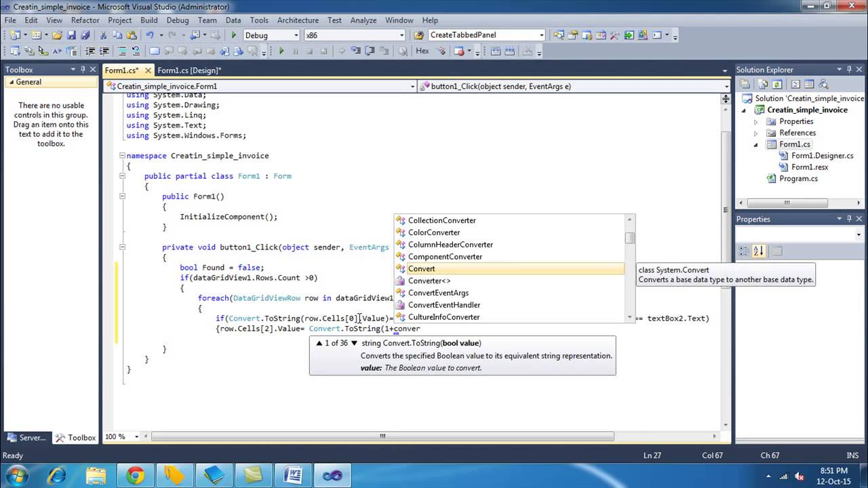The image size is (868, 488).
Task: Open the Architecture menu
Action: coord(298,20)
